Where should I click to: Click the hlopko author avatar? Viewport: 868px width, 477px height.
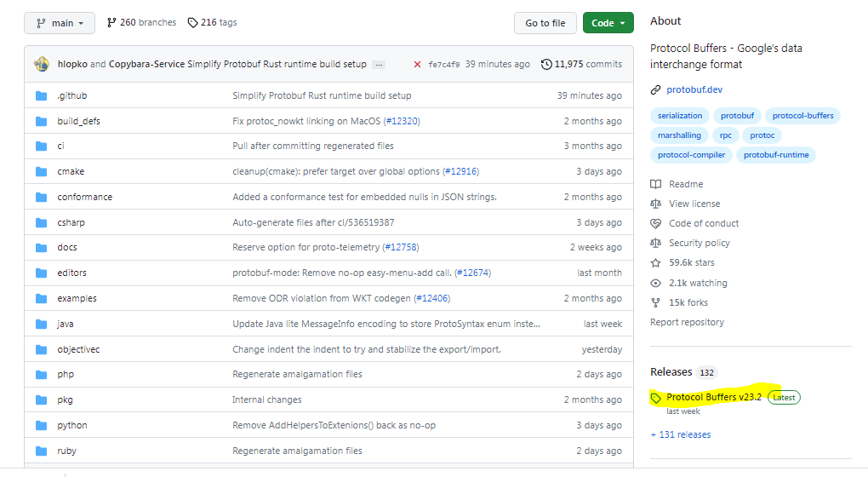42,64
